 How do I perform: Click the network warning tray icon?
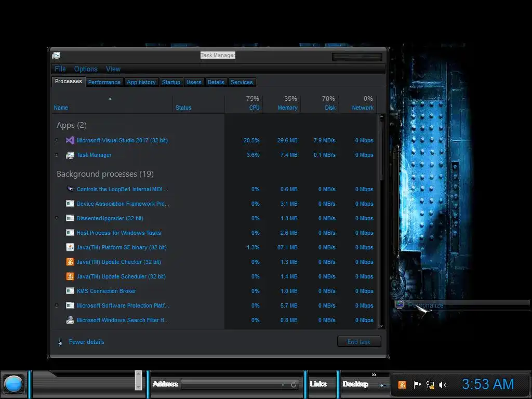point(430,385)
